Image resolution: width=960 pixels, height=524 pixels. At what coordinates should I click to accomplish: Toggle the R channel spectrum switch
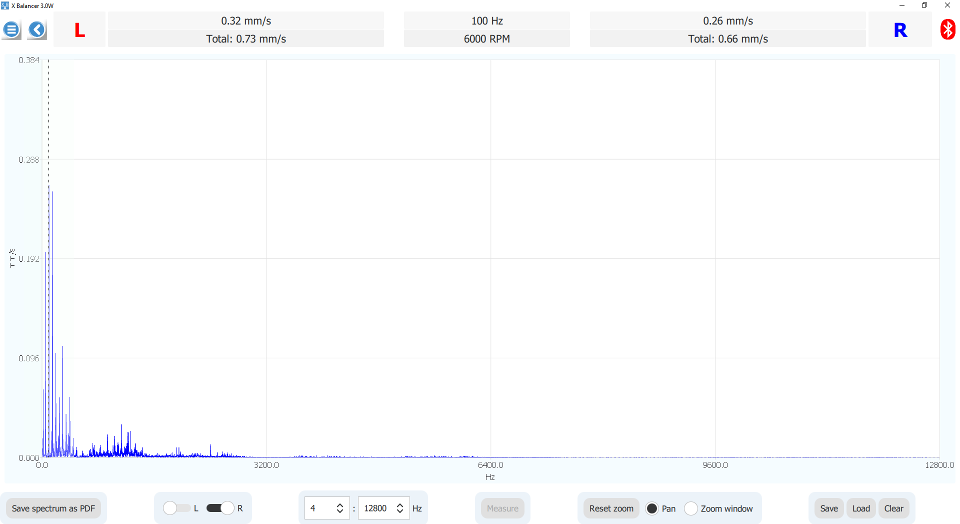(220, 508)
